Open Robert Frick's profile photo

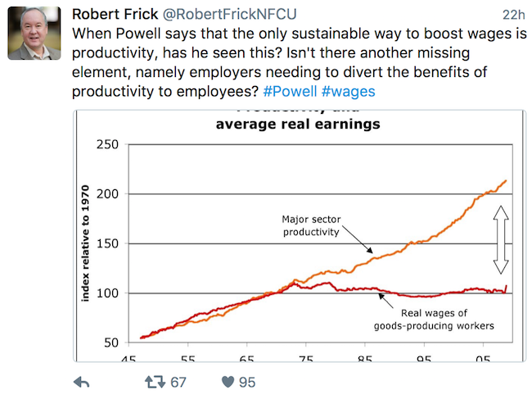[34, 34]
